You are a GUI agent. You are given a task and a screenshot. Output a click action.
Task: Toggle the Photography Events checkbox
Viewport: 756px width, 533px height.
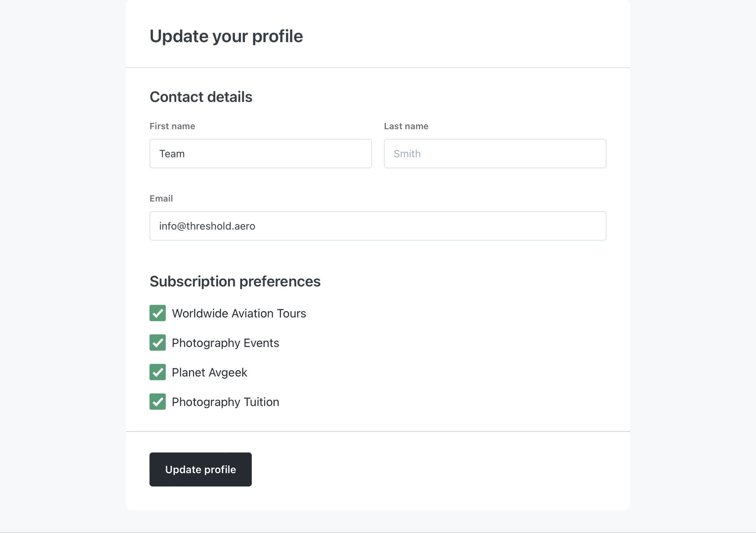(x=157, y=342)
